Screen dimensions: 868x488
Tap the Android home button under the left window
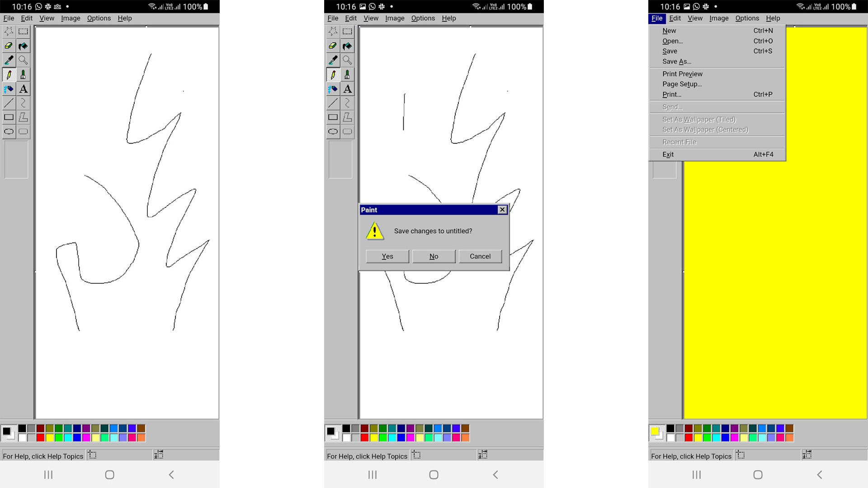[x=109, y=474]
